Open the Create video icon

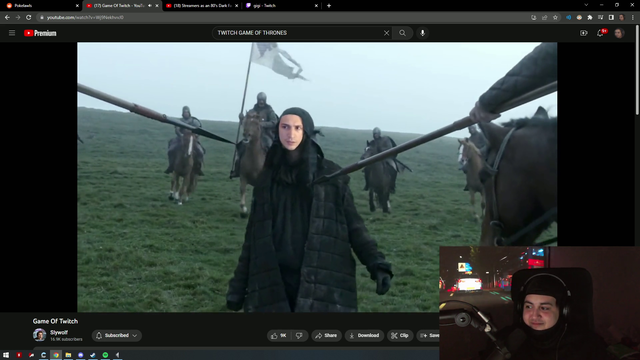(584, 33)
